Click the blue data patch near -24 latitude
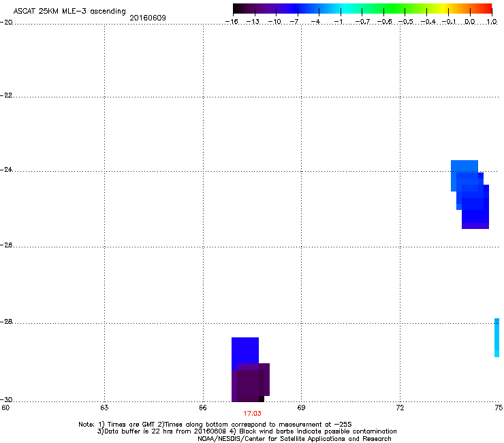The width and height of the screenshot is (504, 443). 470,194
